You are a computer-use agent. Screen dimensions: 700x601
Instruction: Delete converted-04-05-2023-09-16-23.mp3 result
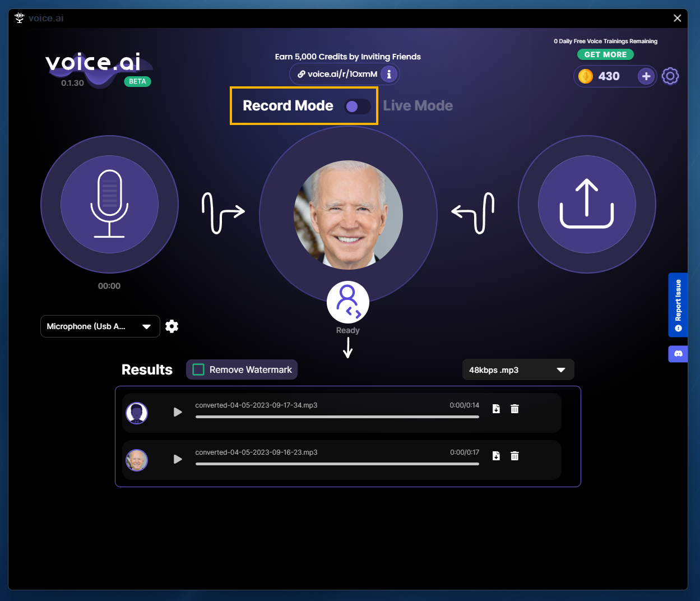(514, 456)
